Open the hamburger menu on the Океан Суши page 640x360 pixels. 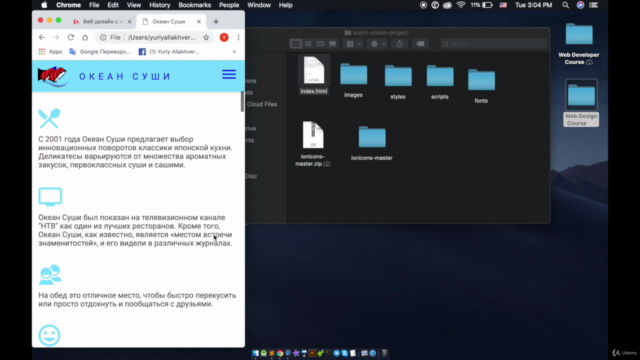click(x=229, y=74)
